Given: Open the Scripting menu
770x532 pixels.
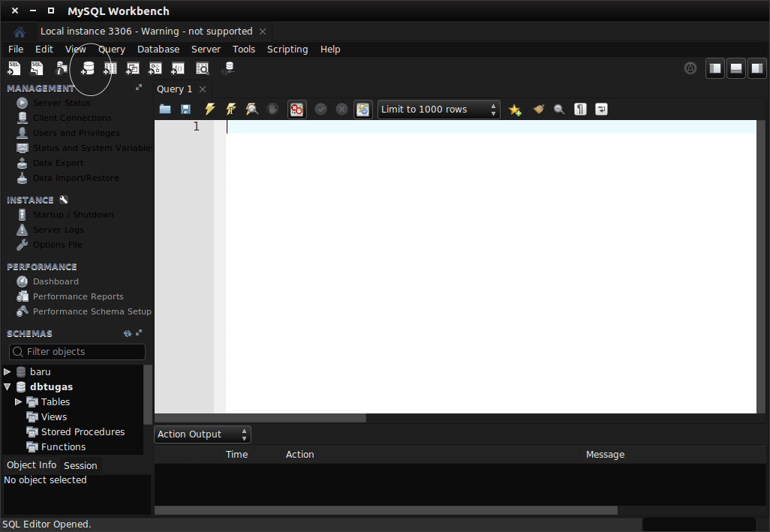Looking at the screenshot, I should [x=287, y=49].
